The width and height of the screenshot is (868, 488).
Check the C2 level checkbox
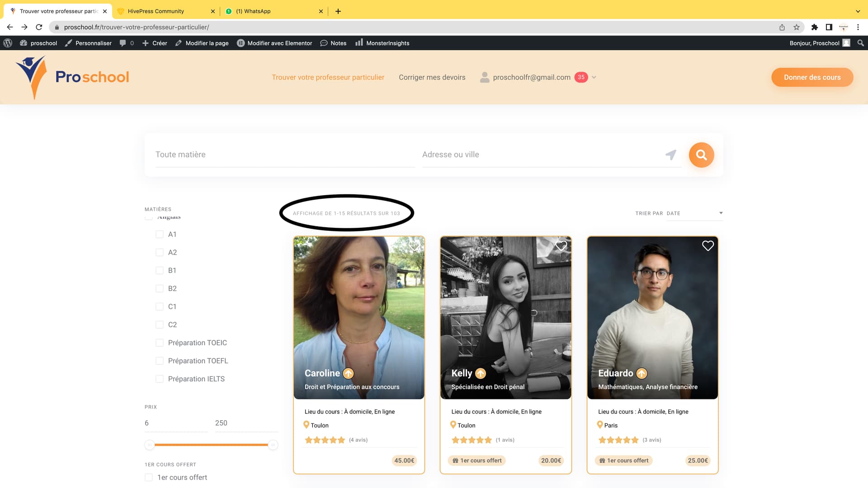160,325
